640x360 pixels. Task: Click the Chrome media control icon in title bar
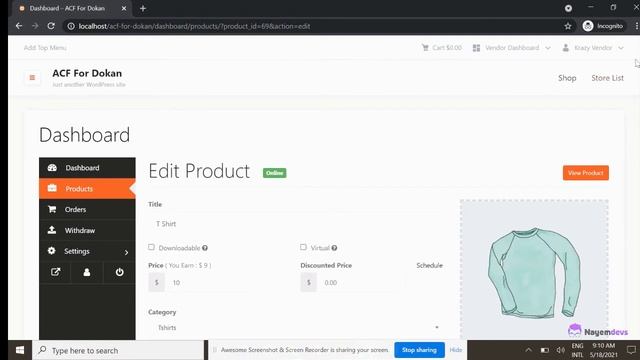pyautogui.click(x=568, y=8)
